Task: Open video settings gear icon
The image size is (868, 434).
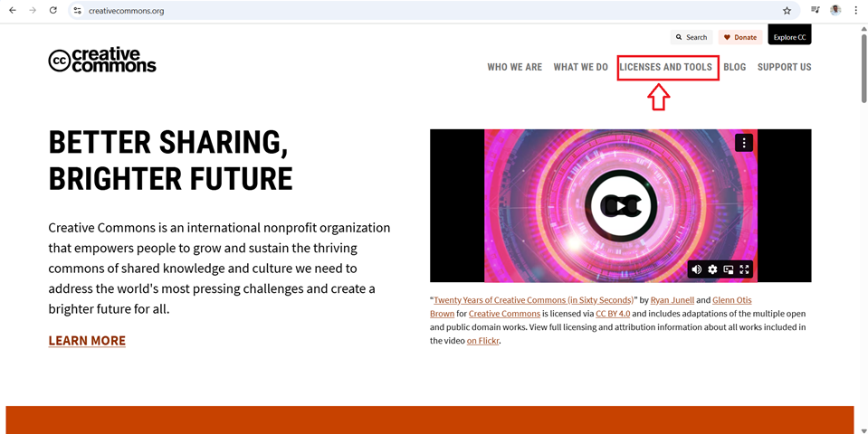Action: (712, 269)
